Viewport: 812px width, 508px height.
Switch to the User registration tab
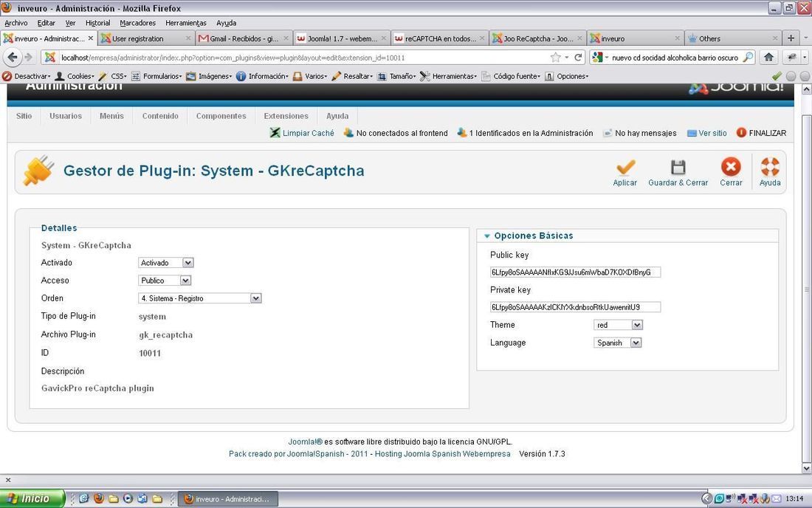[146, 38]
